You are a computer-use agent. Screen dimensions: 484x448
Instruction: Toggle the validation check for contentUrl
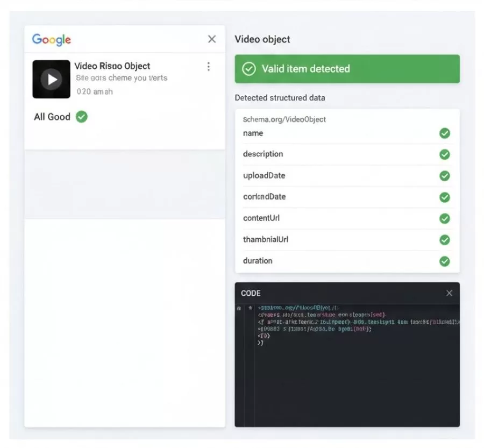(445, 218)
